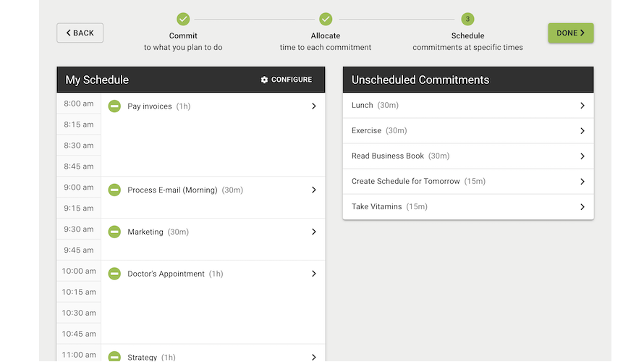Expand the Exercise commitment arrow
Image resolution: width=644 pixels, height=362 pixels.
[x=582, y=131]
